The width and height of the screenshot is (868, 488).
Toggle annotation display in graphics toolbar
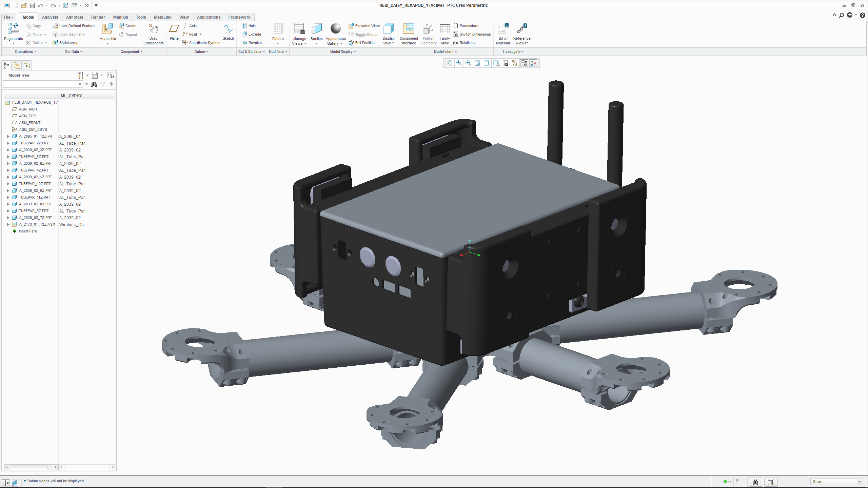click(524, 63)
